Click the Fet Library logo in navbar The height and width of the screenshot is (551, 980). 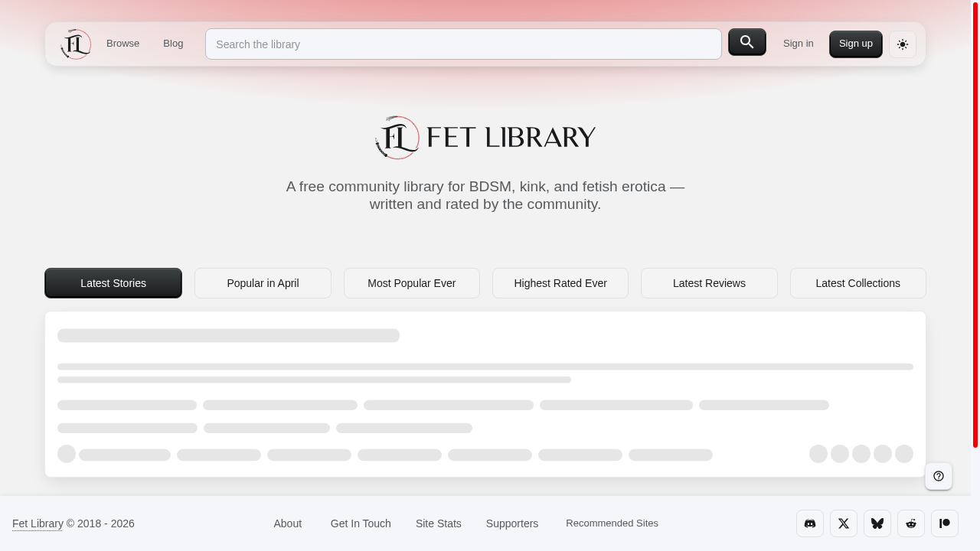[x=75, y=44]
